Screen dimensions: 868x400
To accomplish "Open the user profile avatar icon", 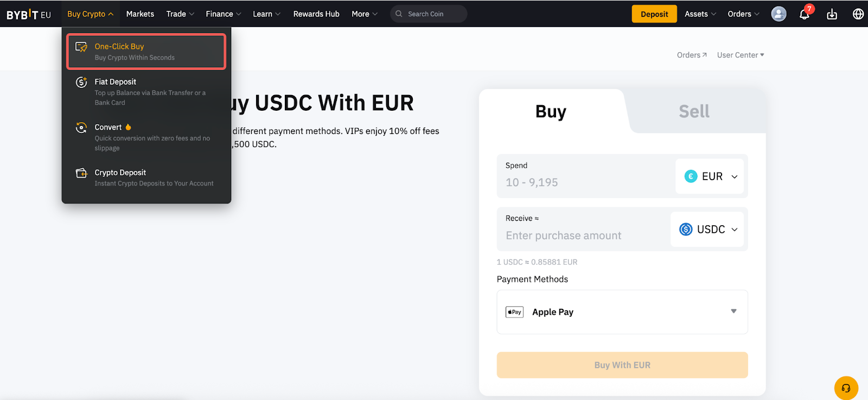I will pos(778,14).
